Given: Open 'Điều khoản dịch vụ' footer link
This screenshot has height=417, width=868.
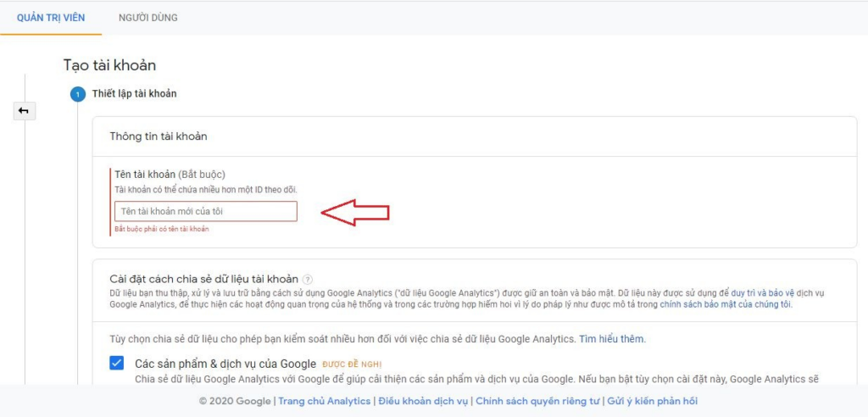Looking at the screenshot, I should coord(423,401).
